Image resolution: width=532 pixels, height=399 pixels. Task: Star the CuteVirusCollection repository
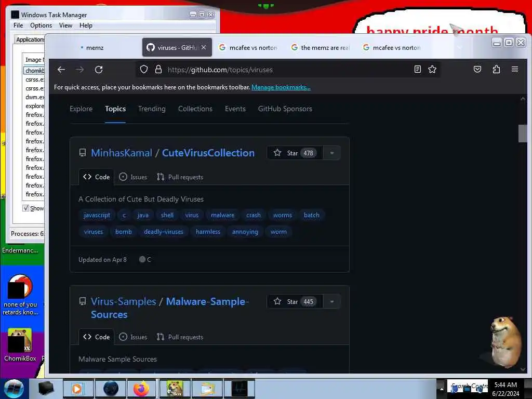coord(295,153)
